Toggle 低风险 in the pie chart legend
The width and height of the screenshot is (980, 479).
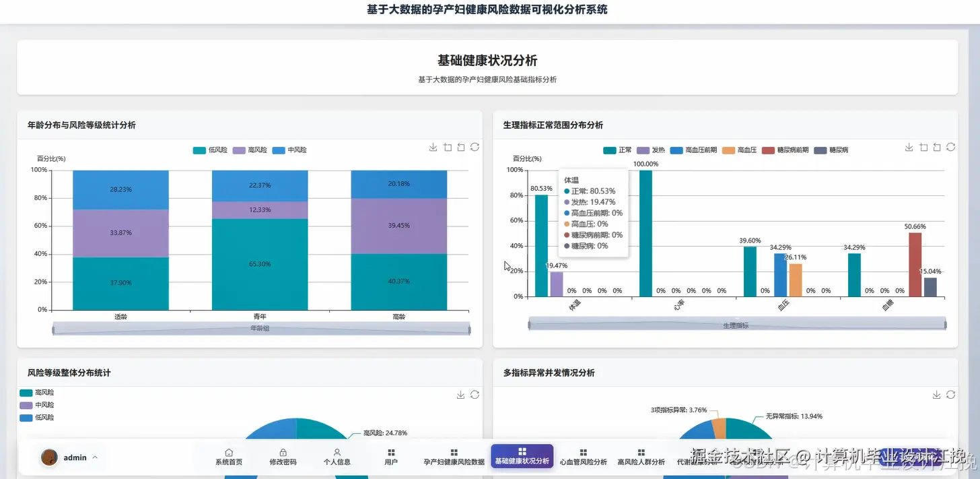point(37,418)
